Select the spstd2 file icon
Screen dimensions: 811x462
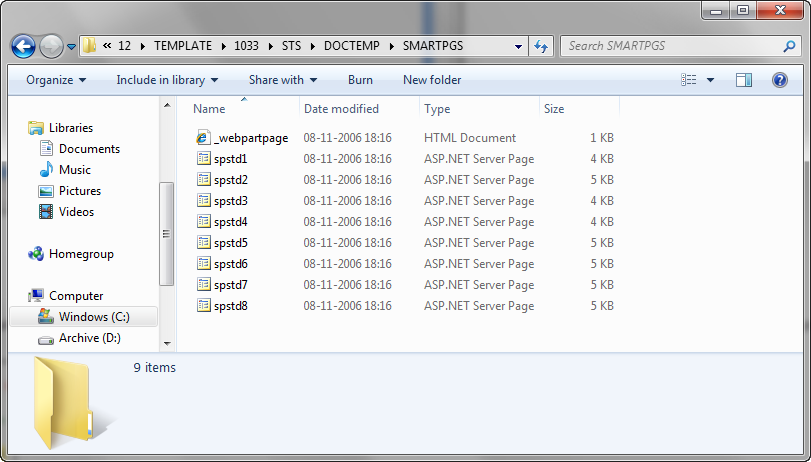coord(204,180)
